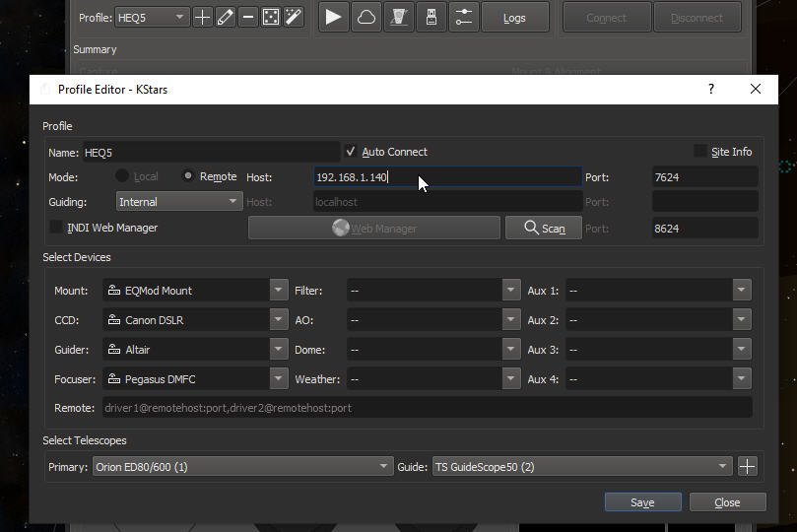Image resolution: width=797 pixels, height=532 pixels.
Task: Click the remove profile minus icon
Action: (x=247, y=18)
